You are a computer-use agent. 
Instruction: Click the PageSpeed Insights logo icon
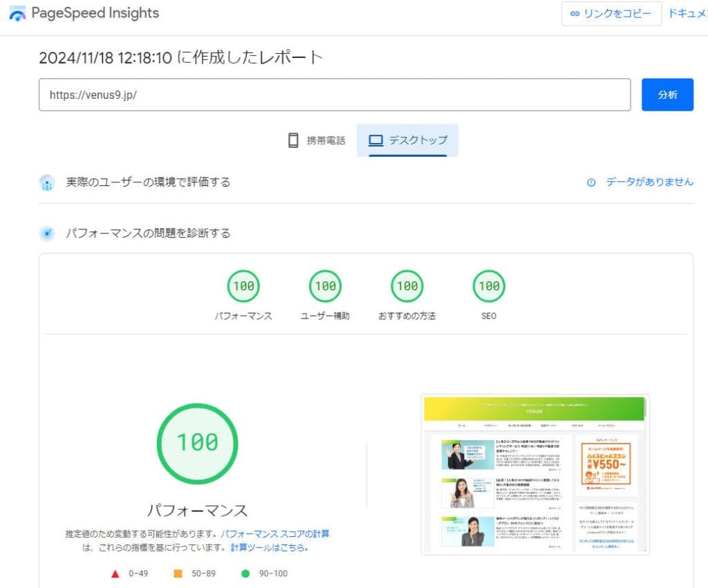(x=17, y=14)
